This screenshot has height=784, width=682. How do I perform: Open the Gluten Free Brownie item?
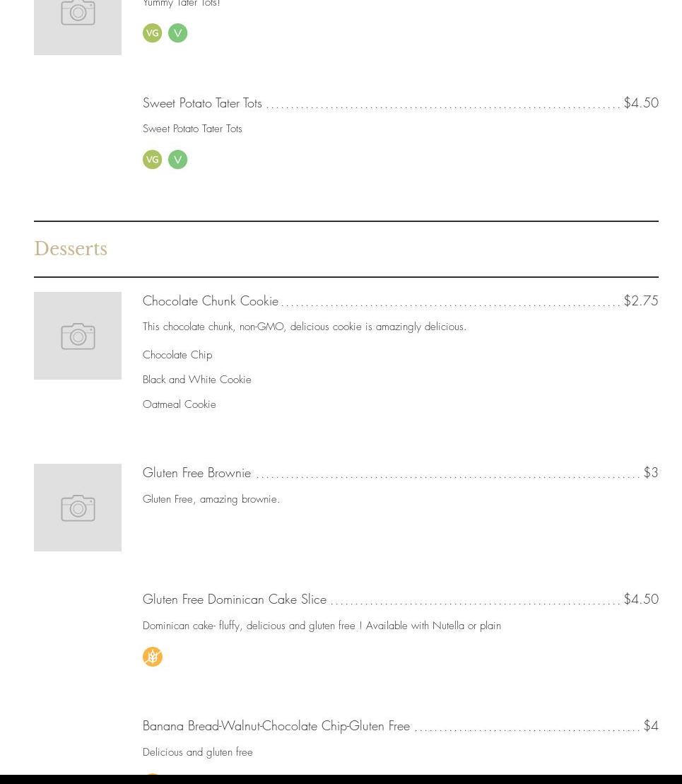coord(196,473)
